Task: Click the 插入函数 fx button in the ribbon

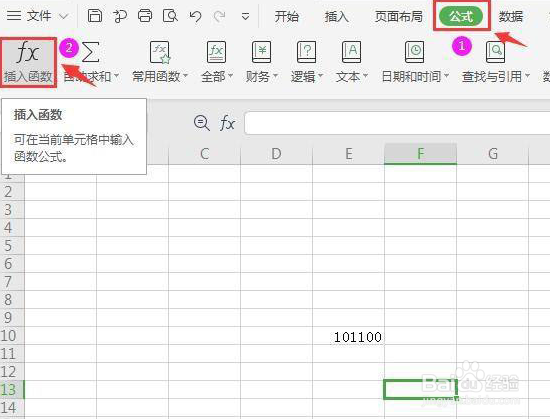Action: click(x=28, y=62)
